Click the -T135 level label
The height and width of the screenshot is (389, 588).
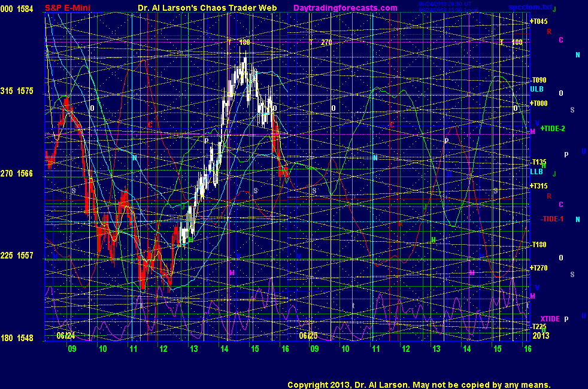(539, 162)
